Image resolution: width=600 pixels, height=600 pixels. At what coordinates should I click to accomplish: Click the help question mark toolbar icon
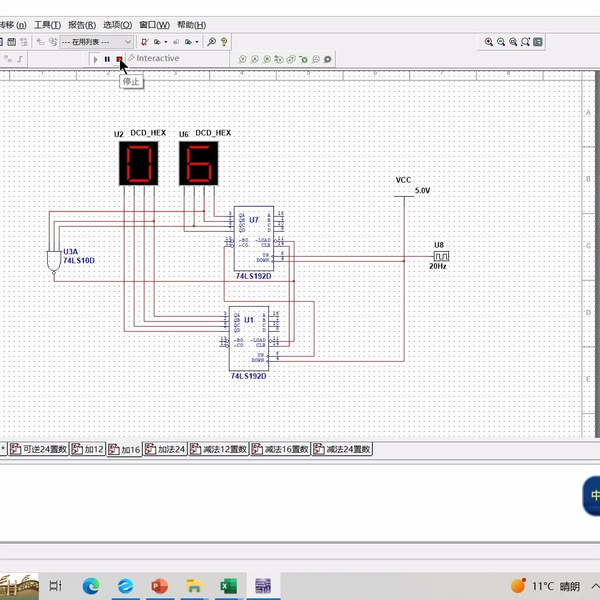224,42
